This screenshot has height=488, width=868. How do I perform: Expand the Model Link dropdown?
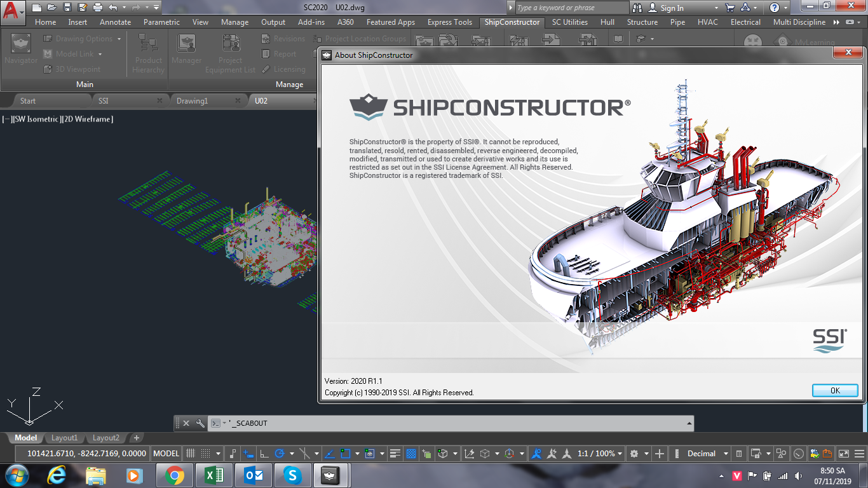(100, 54)
